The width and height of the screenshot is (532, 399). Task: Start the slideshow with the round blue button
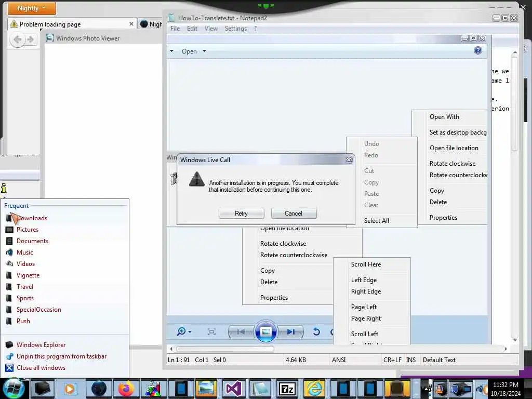265,331
